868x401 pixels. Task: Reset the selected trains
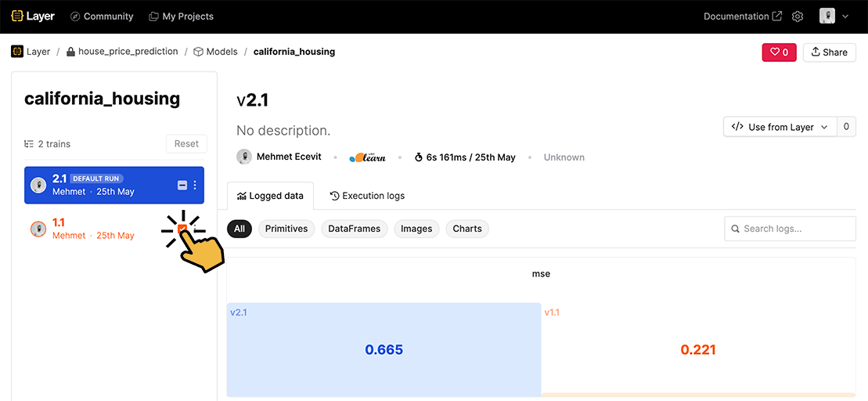186,143
